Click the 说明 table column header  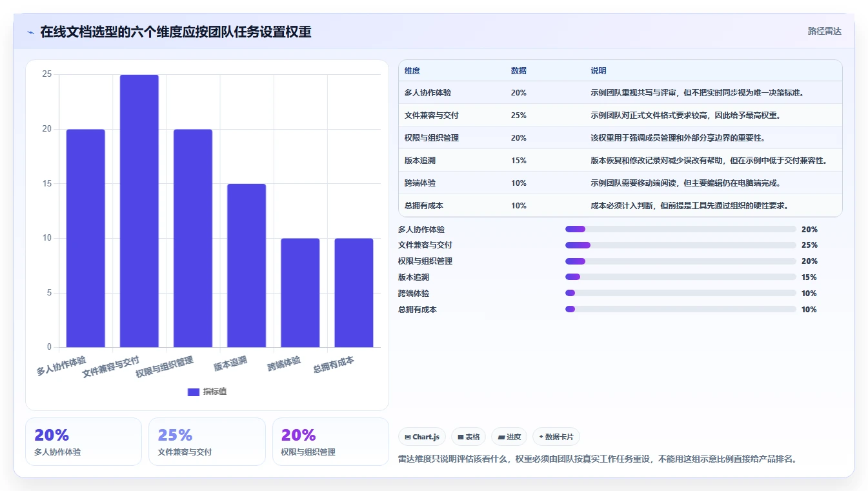tap(598, 71)
